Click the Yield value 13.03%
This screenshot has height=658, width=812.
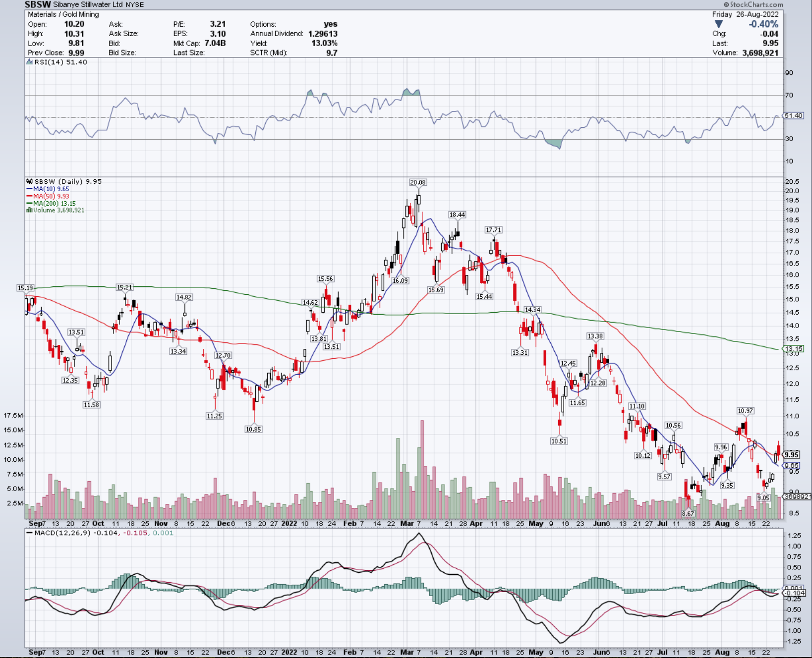pos(324,43)
